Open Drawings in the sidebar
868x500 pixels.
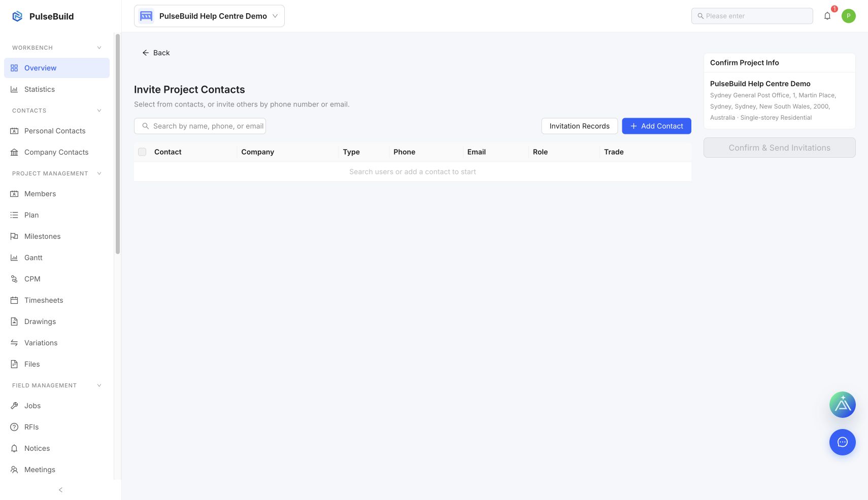pyautogui.click(x=57, y=322)
